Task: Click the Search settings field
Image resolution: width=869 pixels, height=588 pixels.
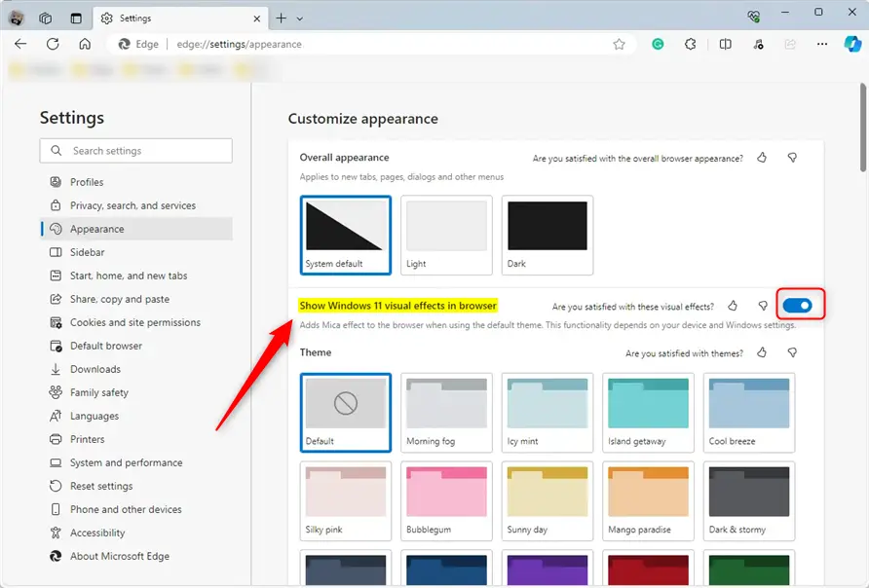Action: coord(136,151)
